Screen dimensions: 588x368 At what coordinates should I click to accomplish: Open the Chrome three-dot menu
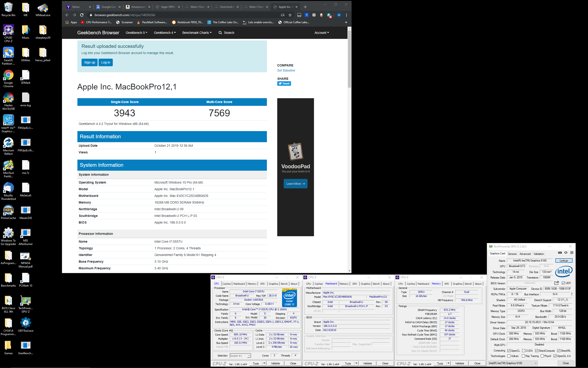(346, 15)
